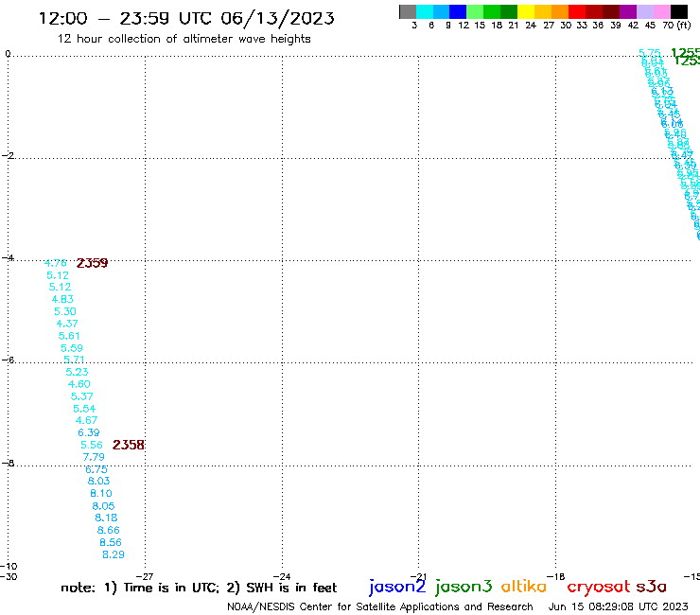Click the bright red legend swatch
The height and width of the screenshot is (615, 700).
[577, 11]
